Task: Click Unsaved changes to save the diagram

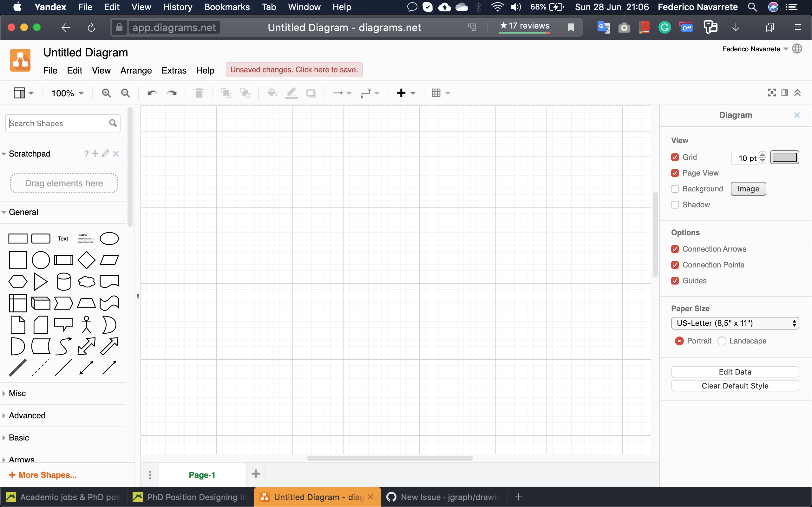Action: [x=294, y=69]
